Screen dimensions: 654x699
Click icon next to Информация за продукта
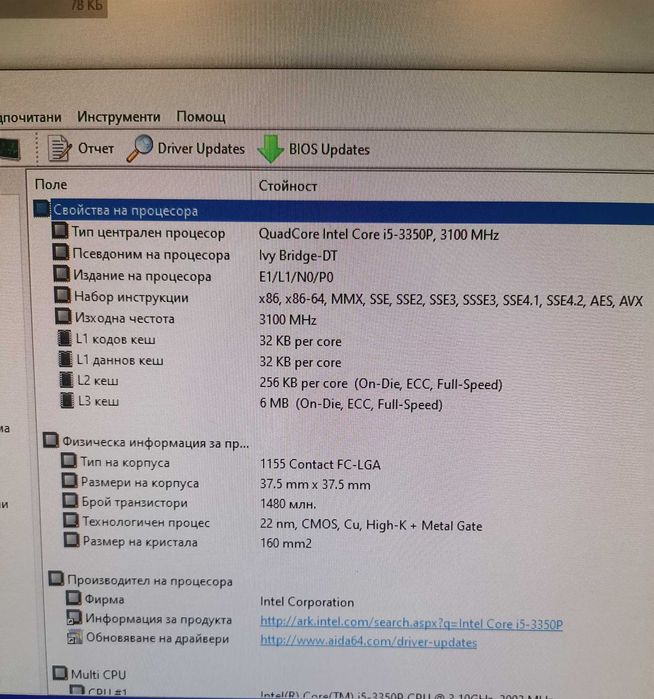pos(74,617)
